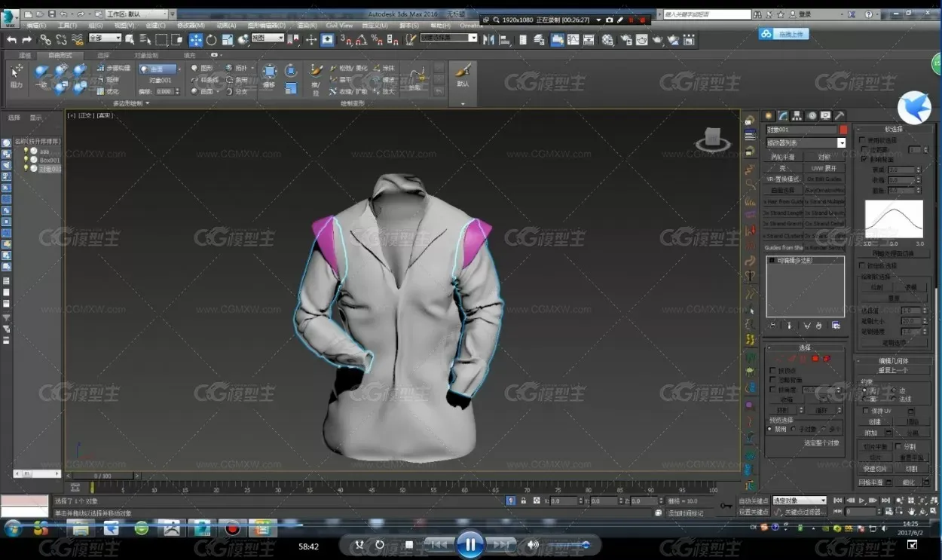Open the 视图 reference coordinate dropdown

(268, 38)
